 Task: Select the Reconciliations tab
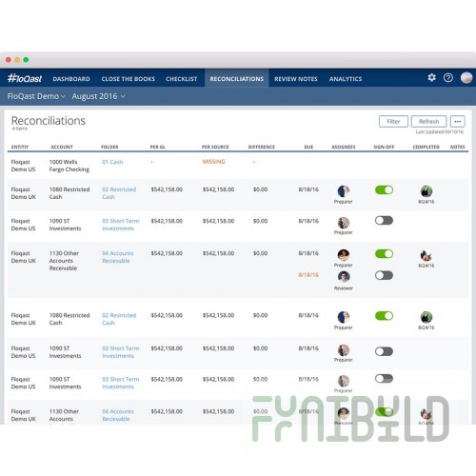(237, 78)
